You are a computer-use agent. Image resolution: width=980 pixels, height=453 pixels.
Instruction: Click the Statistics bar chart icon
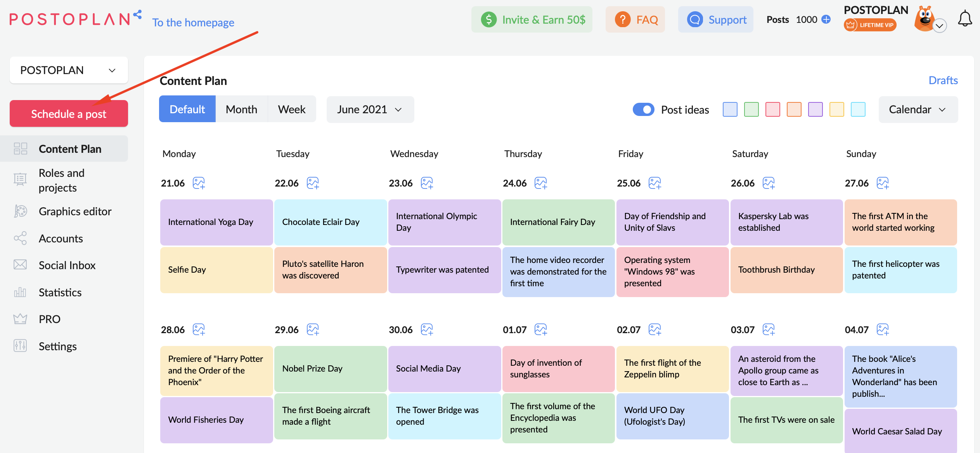tap(20, 292)
